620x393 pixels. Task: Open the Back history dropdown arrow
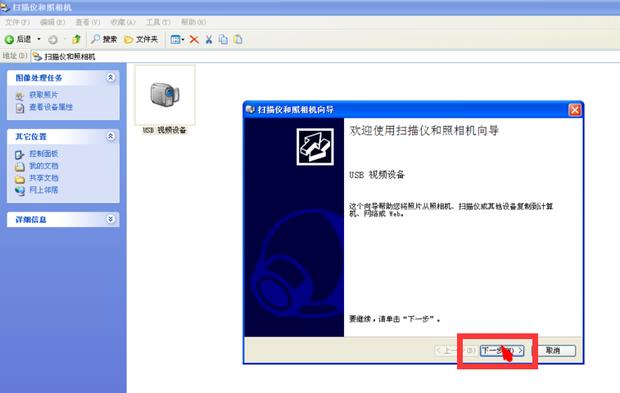39,39
